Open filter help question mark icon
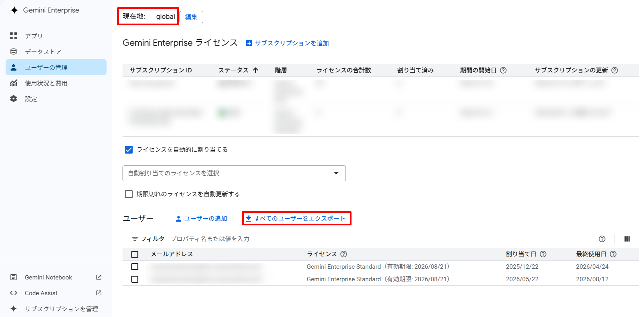This screenshot has height=317, width=644. click(602, 239)
